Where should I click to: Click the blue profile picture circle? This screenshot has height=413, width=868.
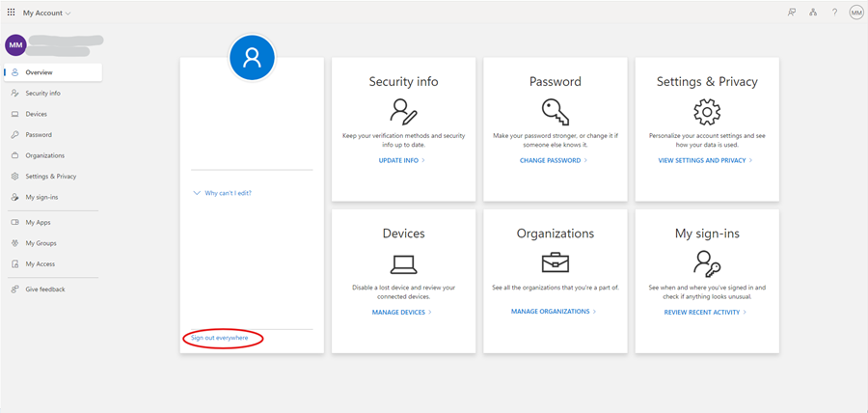tap(252, 58)
